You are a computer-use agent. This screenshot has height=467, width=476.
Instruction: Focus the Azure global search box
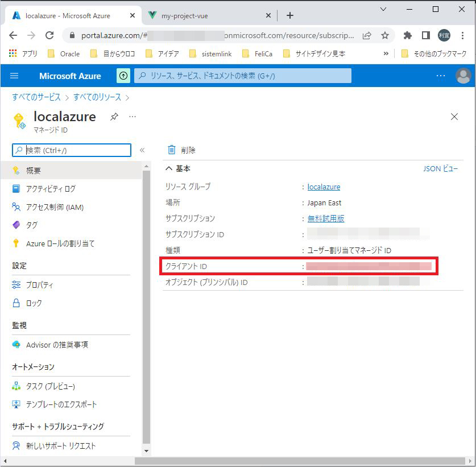click(x=243, y=76)
